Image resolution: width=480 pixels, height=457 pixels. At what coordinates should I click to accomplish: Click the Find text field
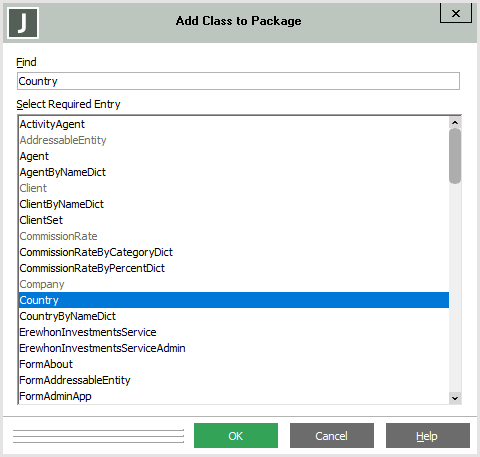coord(238,81)
